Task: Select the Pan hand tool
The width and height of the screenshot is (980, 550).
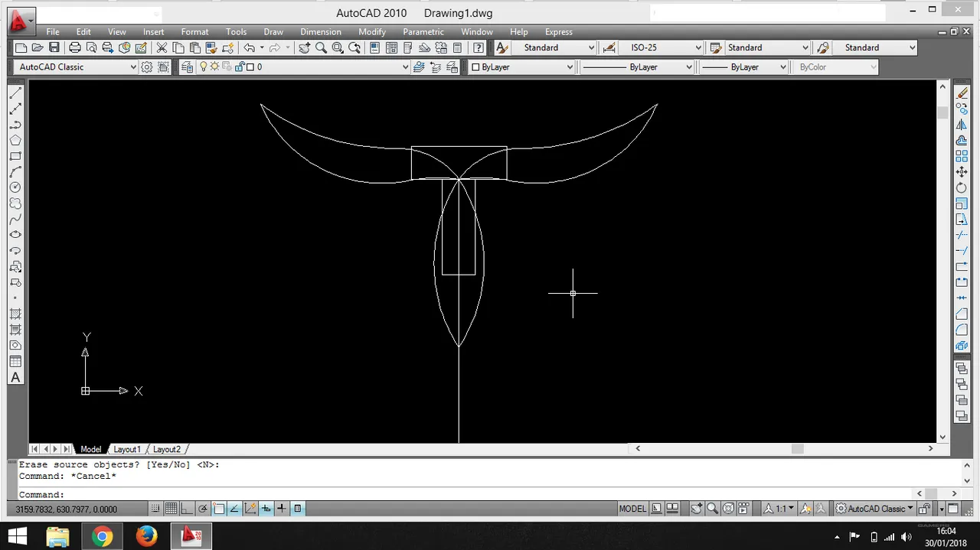Action: [x=304, y=47]
